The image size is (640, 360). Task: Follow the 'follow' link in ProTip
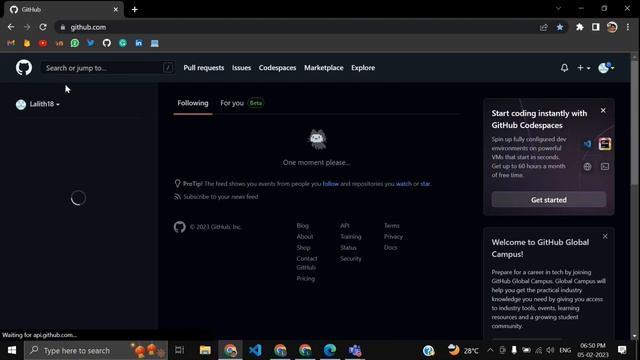(x=331, y=184)
